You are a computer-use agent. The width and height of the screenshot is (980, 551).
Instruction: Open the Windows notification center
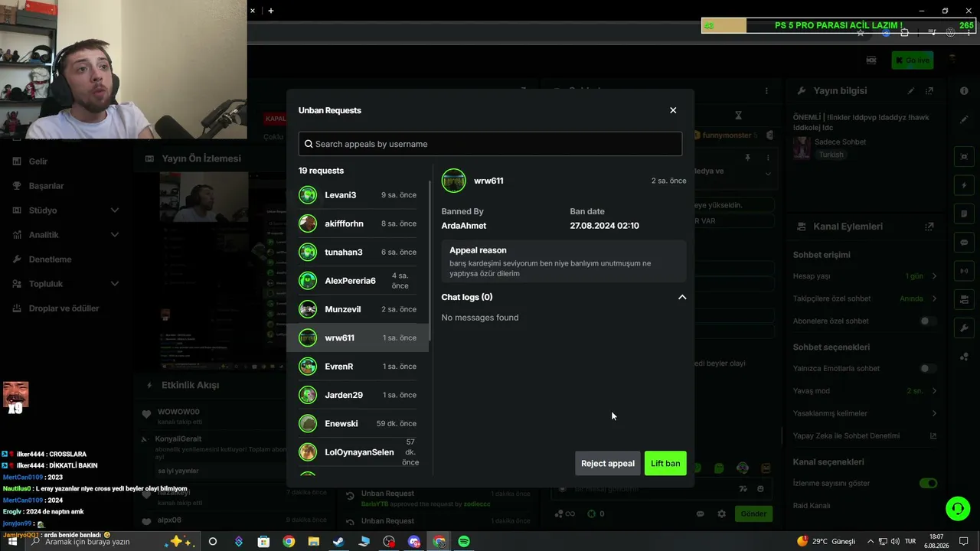tap(964, 542)
